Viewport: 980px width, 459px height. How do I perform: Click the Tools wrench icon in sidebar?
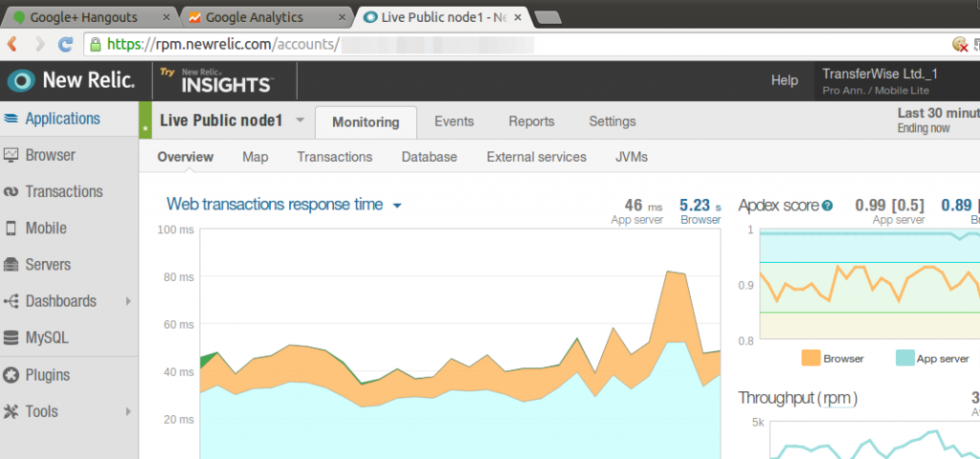[x=11, y=411]
